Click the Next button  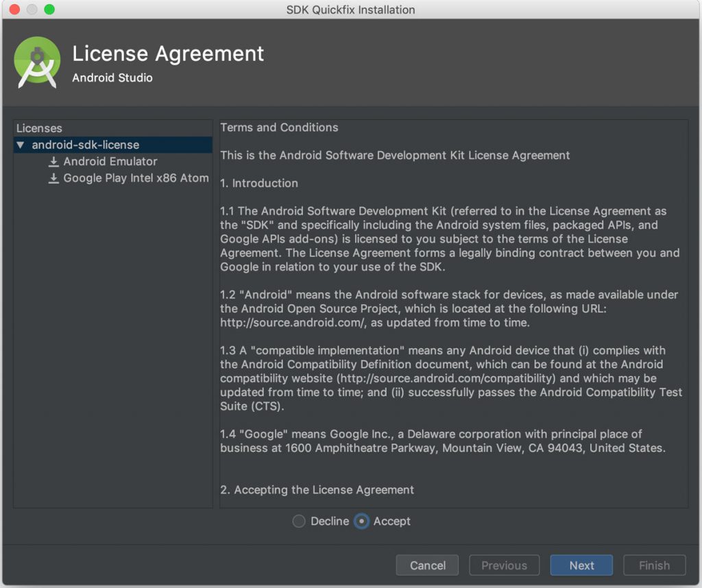[x=581, y=565]
